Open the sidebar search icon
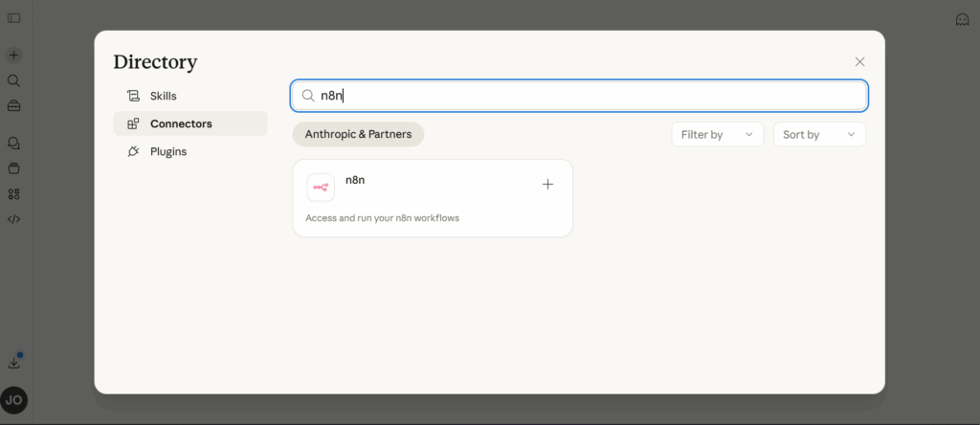 [13, 81]
